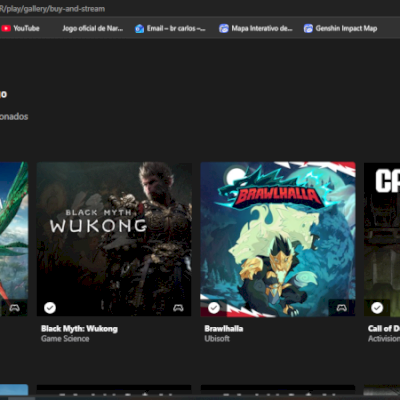Image resolution: width=400 pixels, height=400 pixels.
Task: Click the YouTube bookmark favicon
Action: [6, 28]
